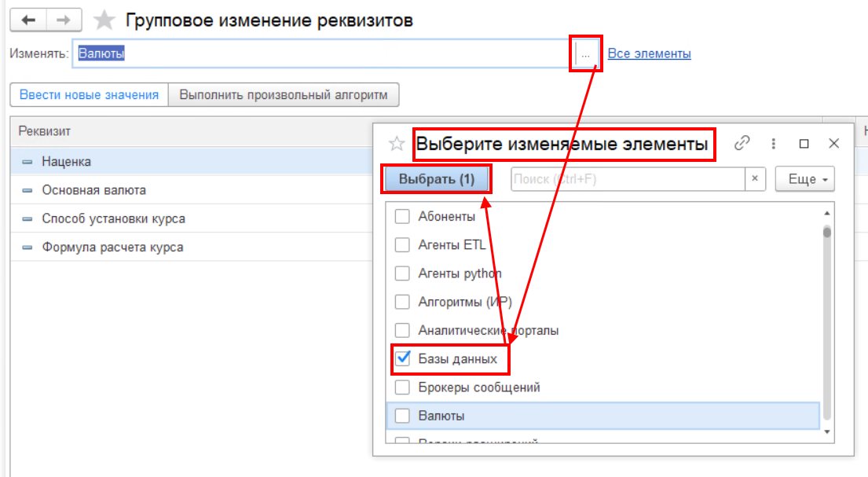Click scroll down arrow in list
Screen dimensions: 868x477
click(827, 431)
